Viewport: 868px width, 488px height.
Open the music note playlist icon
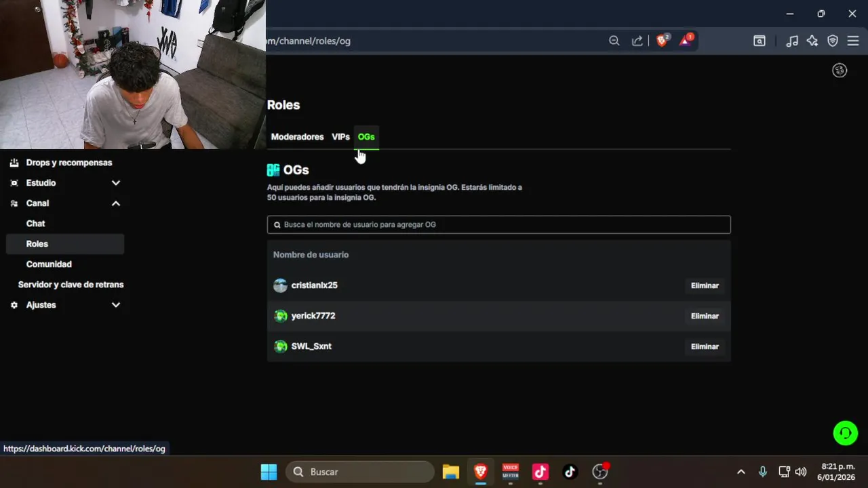[792, 41]
